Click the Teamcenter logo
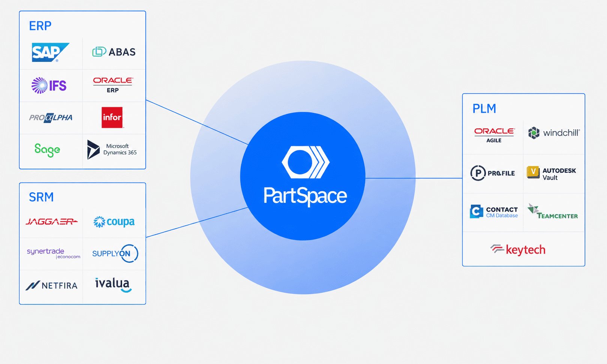The image size is (607, 364). click(553, 211)
